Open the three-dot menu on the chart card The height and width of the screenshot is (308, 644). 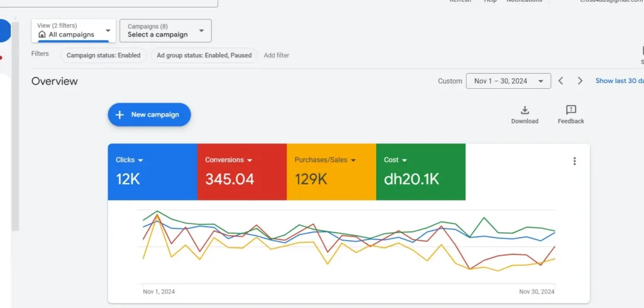574,161
